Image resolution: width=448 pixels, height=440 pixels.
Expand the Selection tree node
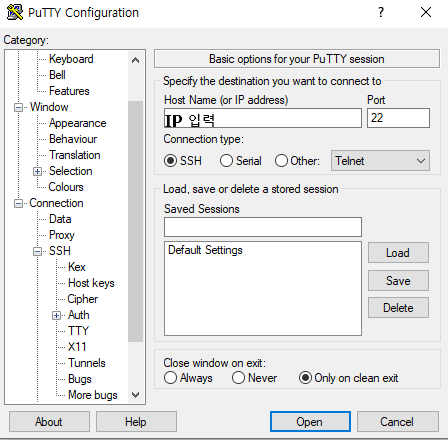(37, 171)
